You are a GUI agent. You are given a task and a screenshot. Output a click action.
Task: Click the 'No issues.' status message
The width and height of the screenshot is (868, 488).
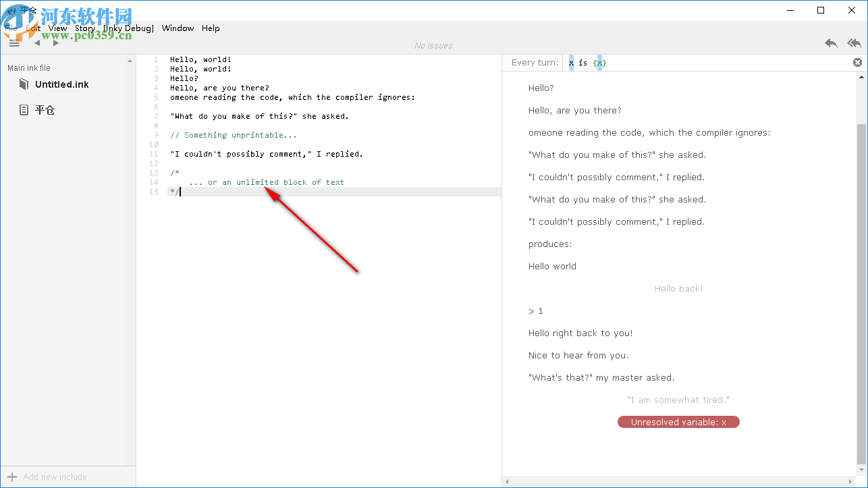[434, 45]
